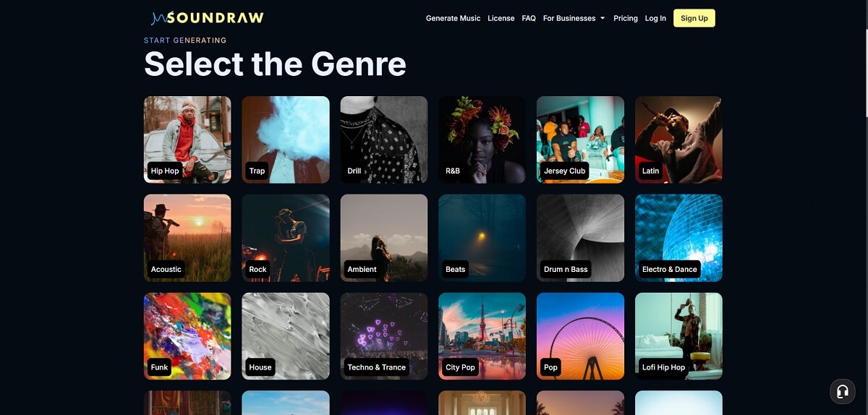This screenshot has height=415, width=868.
Task: Choose the Techno & Trance tile
Action: (x=384, y=336)
